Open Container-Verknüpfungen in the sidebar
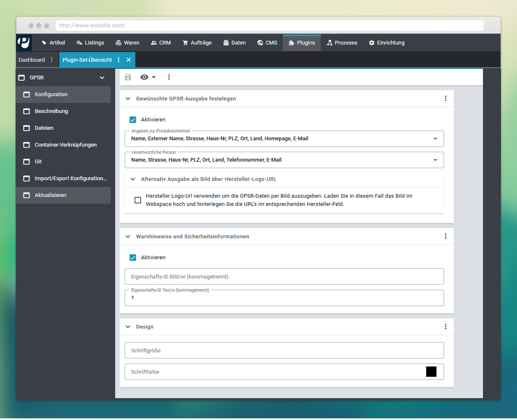517x420 pixels. point(63,145)
